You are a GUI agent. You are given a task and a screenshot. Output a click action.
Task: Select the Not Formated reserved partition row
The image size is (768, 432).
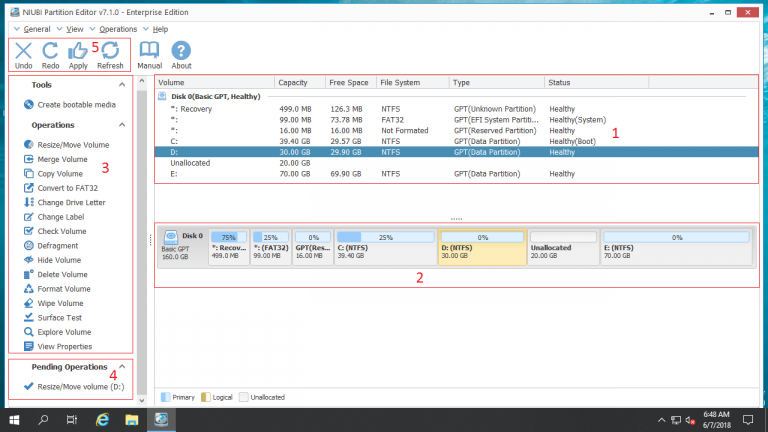click(456, 130)
